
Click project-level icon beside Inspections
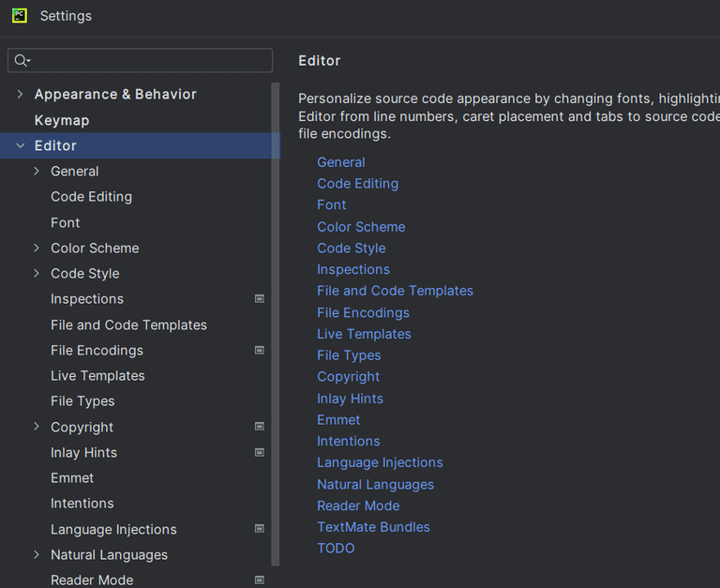point(260,299)
